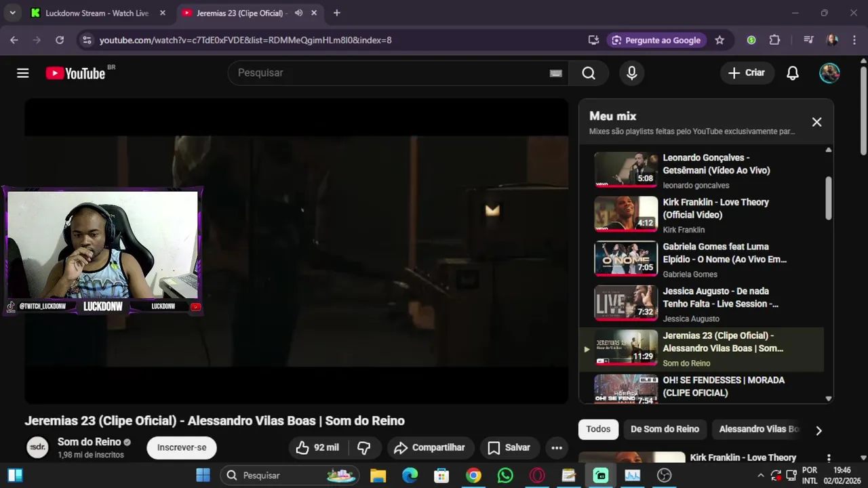Open a new browser tab

click(337, 13)
